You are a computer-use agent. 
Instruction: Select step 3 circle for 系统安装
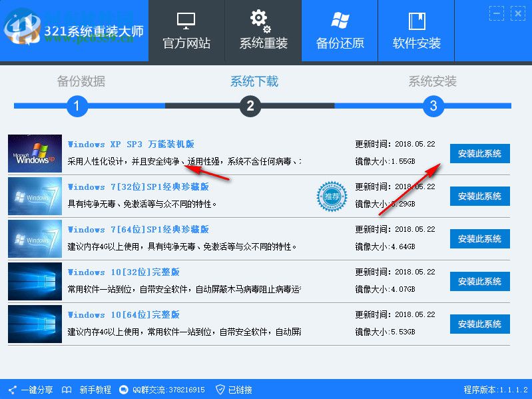point(433,106)
